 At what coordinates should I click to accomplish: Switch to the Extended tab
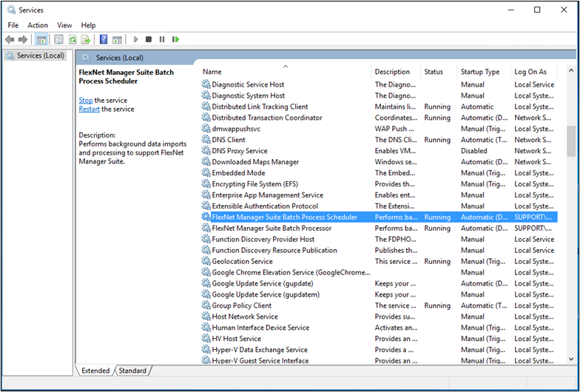tap(95, 371)
